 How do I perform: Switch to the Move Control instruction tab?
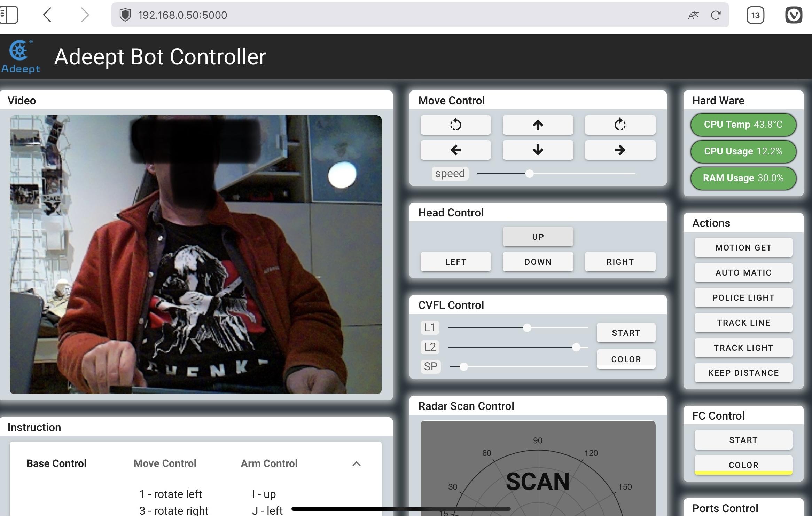(165, 463)
